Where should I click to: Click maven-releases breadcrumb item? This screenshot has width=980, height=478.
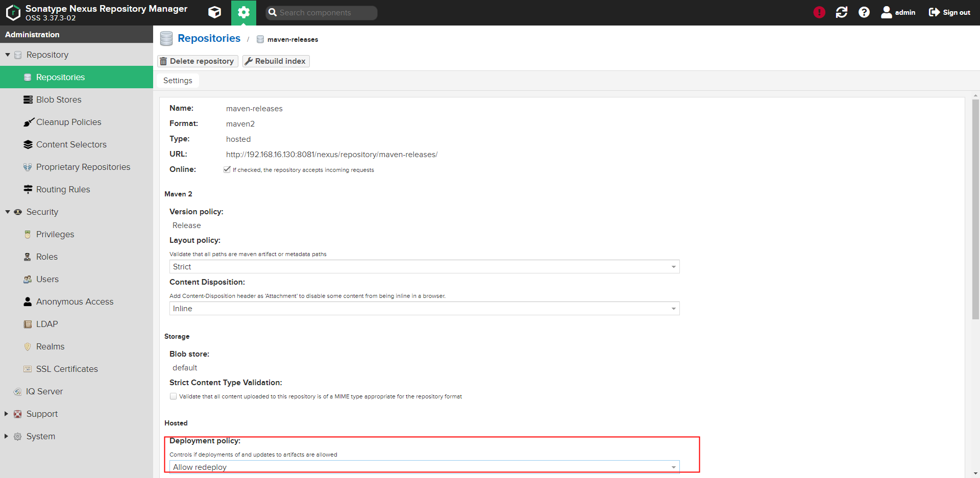click(292, 39)
